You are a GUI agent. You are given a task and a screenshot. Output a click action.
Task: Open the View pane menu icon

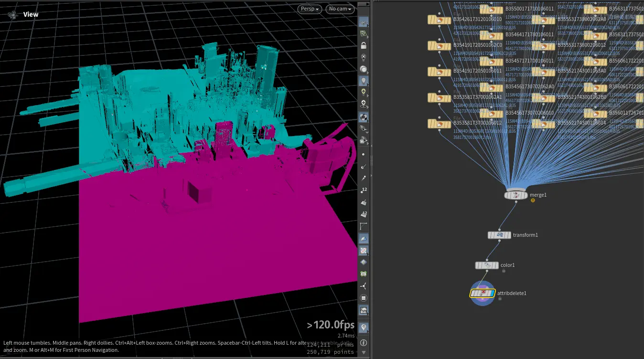(x=12, y=14)
